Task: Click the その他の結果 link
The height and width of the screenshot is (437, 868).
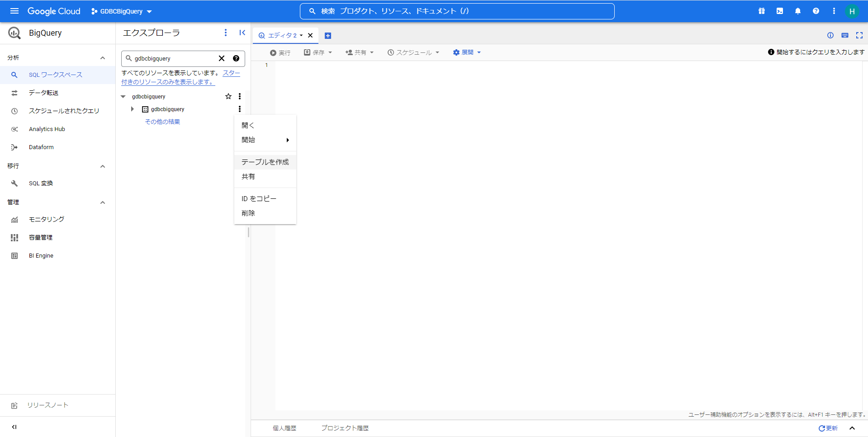Action: pyautogui.click(x=162, y=122)
